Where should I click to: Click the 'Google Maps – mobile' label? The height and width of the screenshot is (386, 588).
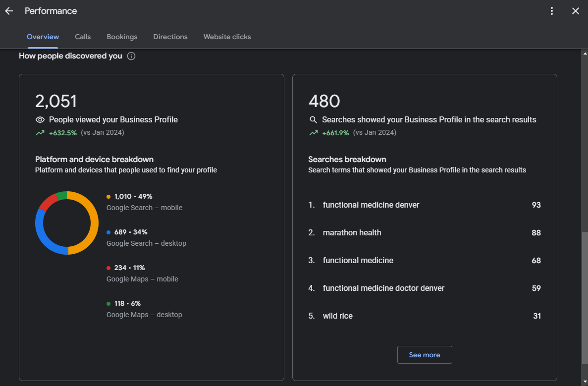(x=142, y=279)
